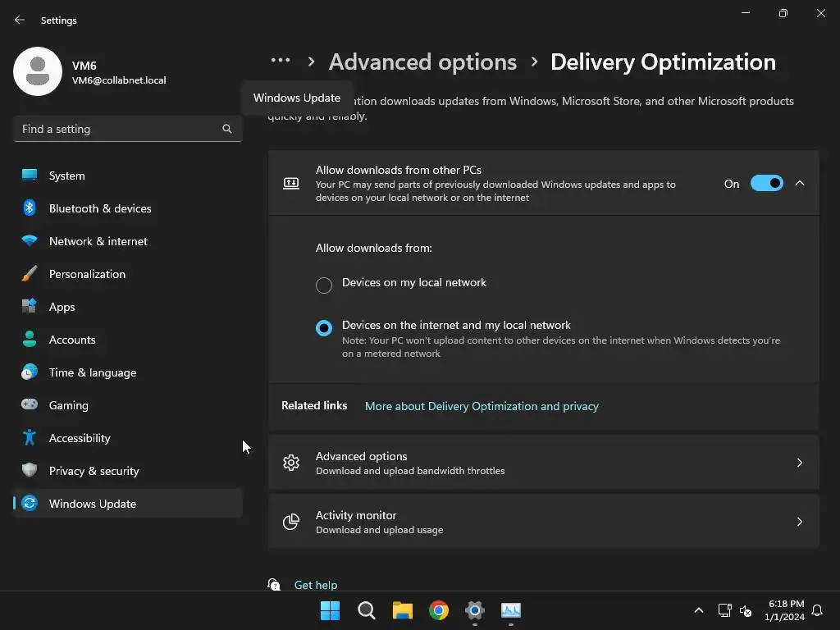Open the resource monitor app on taskbar
The image size is (840, 630).
(511, 610)
